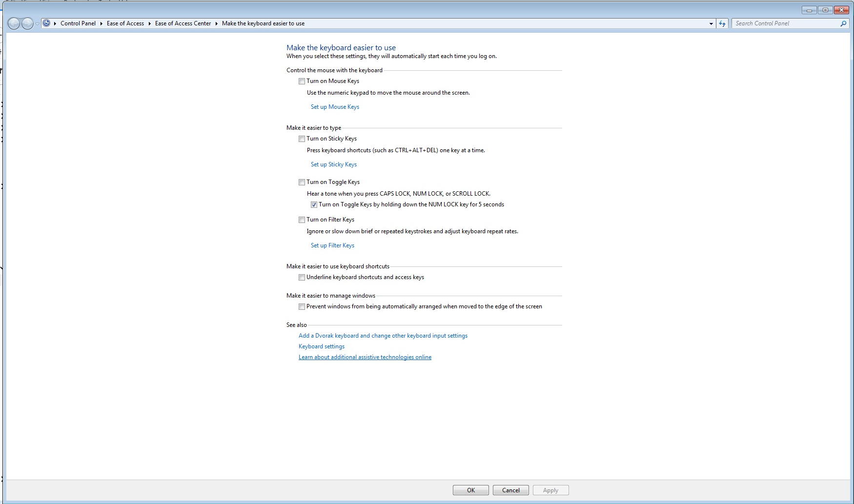Open Add a Dvorak keyboard link
Screen dimensions: 854x504
coord(383,336)
